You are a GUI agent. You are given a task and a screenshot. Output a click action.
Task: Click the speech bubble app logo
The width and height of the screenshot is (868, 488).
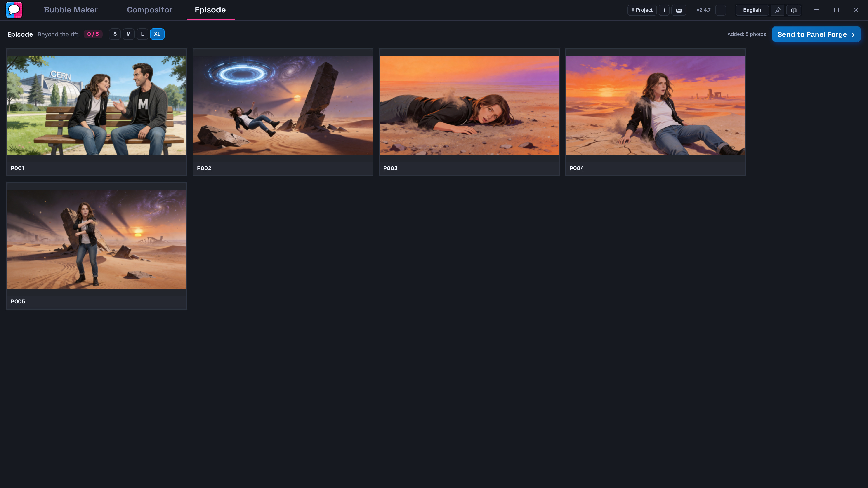[x=14, y=10]
